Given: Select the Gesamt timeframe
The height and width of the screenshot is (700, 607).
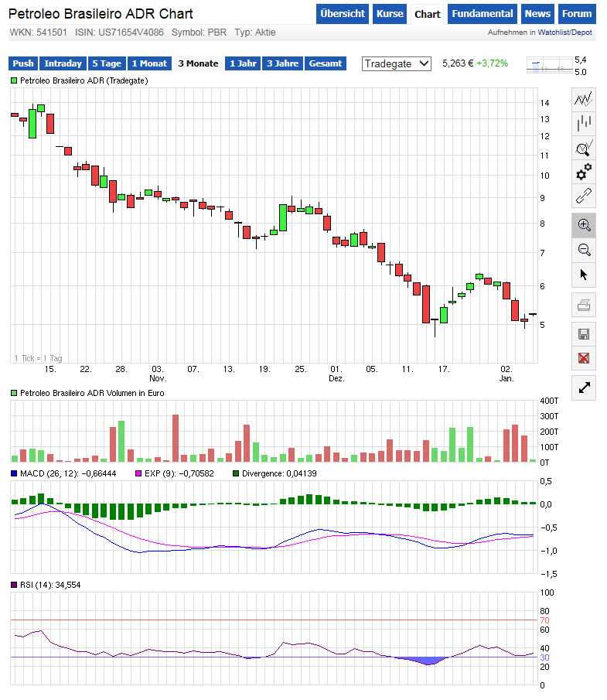Looking at the screenshot, I should pos(326,63).
